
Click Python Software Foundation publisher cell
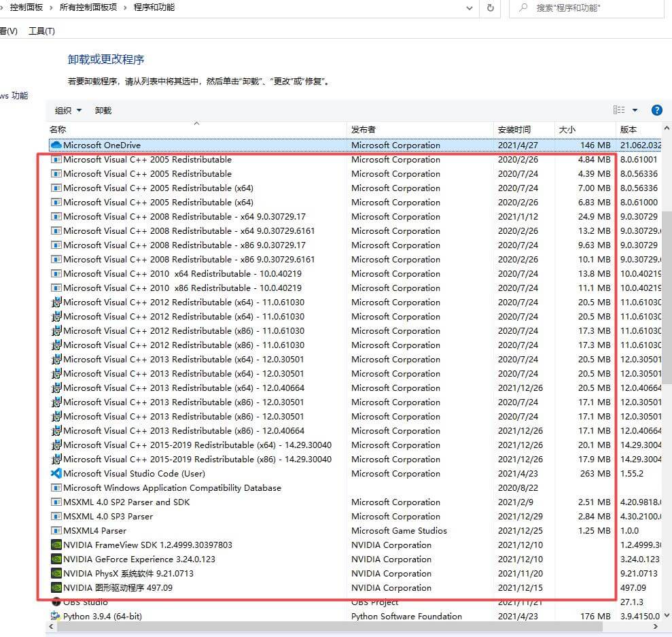point(406,616)
